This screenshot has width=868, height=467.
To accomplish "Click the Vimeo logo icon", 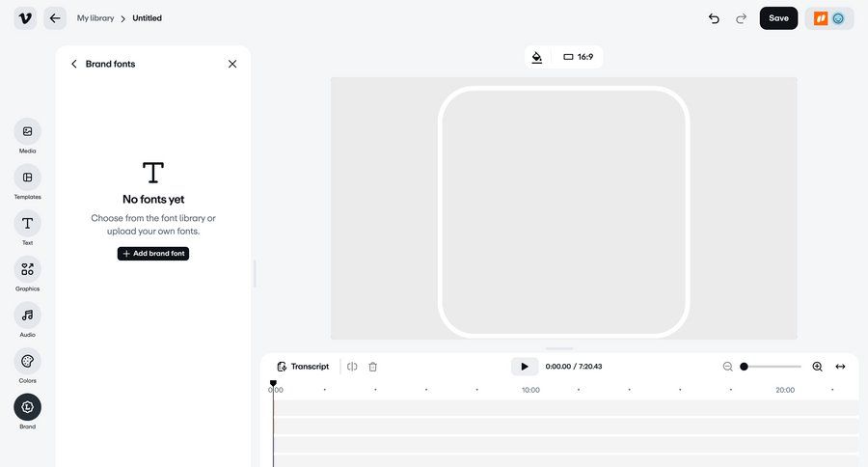I will [25, 18].
